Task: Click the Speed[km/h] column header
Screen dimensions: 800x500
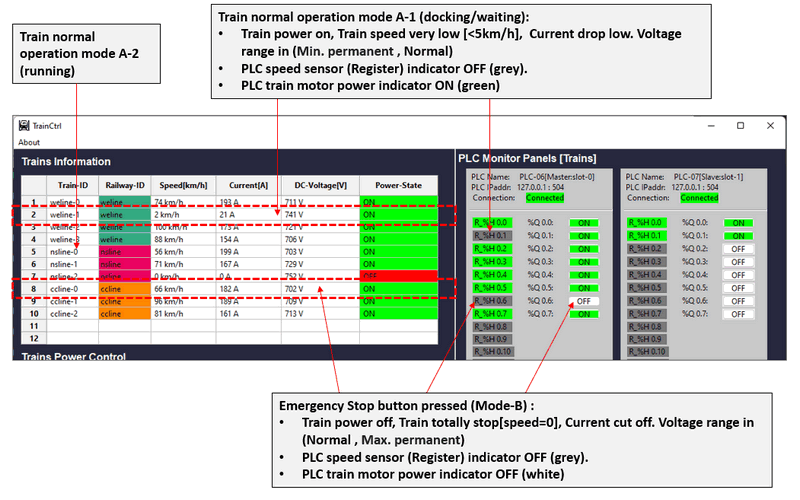Action: pos(183,186)
